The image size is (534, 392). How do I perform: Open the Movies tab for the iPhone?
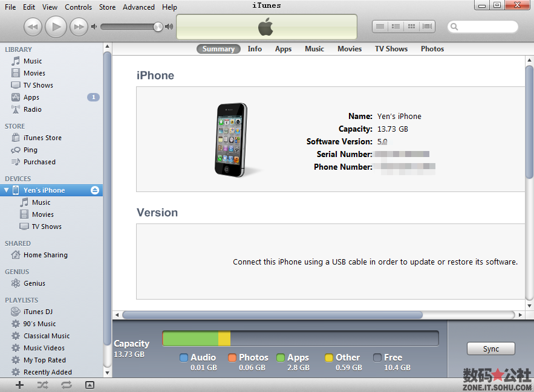click(x=350, y=49)
